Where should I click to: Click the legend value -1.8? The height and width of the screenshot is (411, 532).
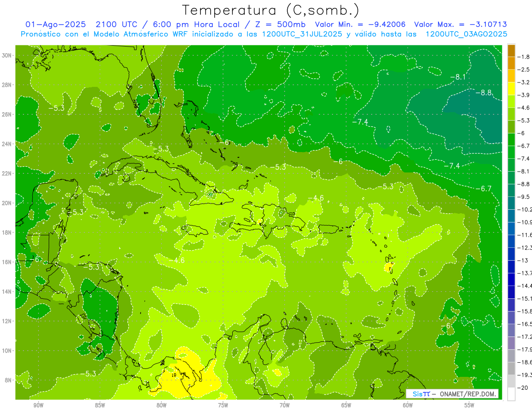point(524,57)
